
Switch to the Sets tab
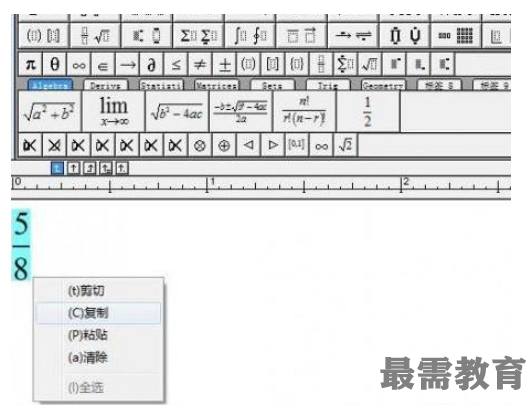click(x=272, y=85)
